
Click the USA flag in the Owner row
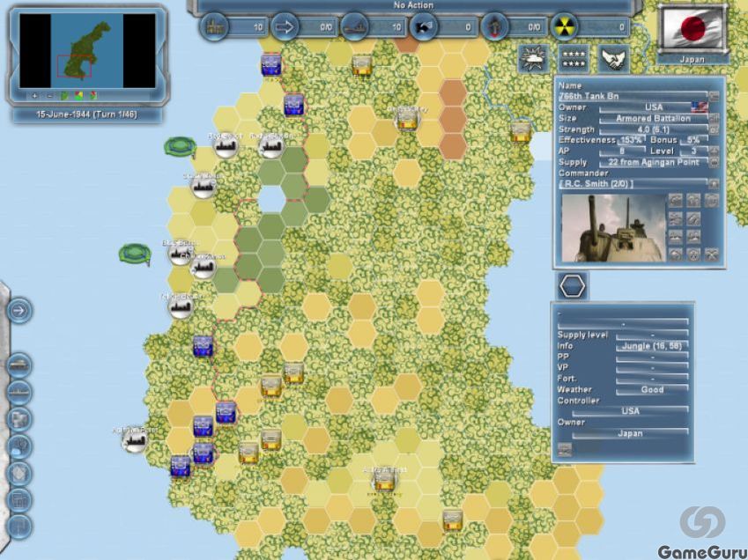(x=699, y=107)
